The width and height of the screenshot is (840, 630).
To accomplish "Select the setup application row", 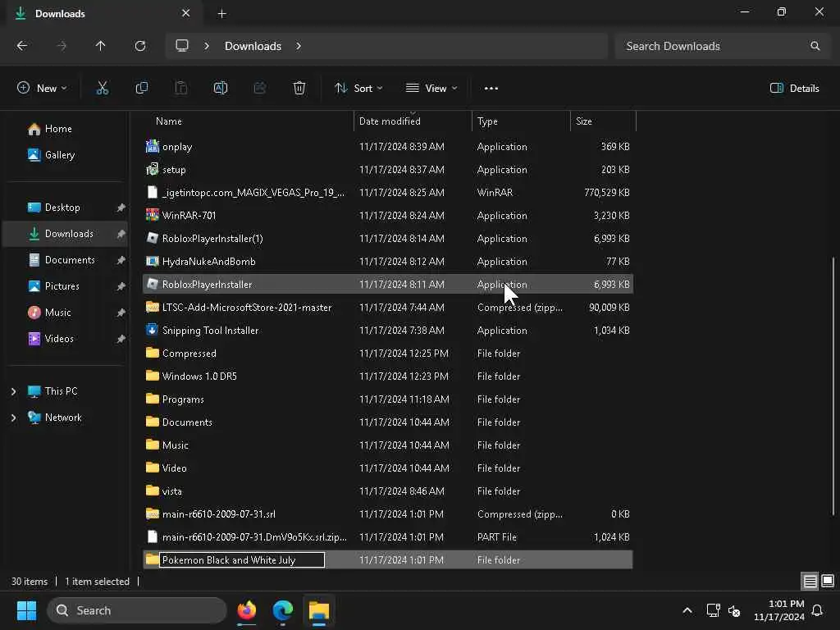I will pos(388,169).
